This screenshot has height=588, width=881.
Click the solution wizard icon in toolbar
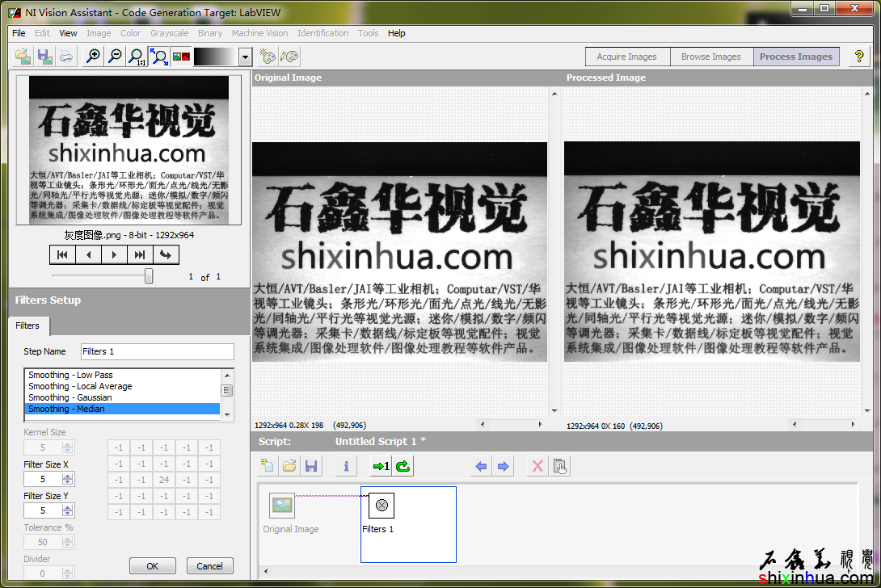click(x=268, y=57)
